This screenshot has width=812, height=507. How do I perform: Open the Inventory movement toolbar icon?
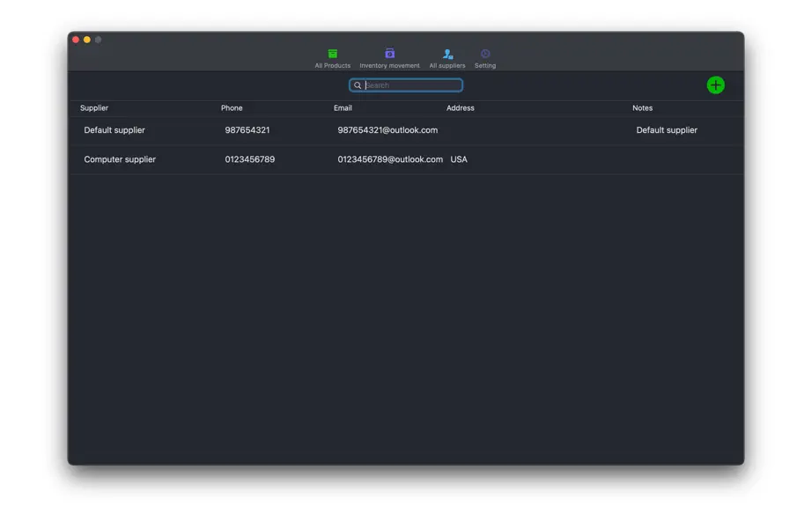[389, 54]
